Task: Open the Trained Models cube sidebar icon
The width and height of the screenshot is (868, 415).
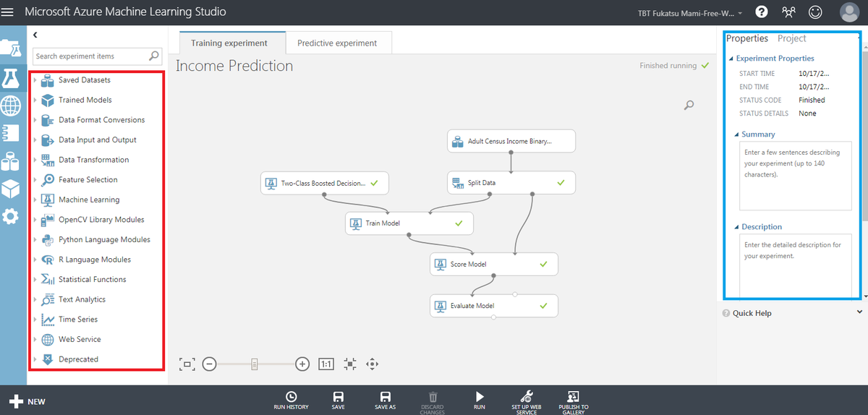Action: [x=10, y=188]
